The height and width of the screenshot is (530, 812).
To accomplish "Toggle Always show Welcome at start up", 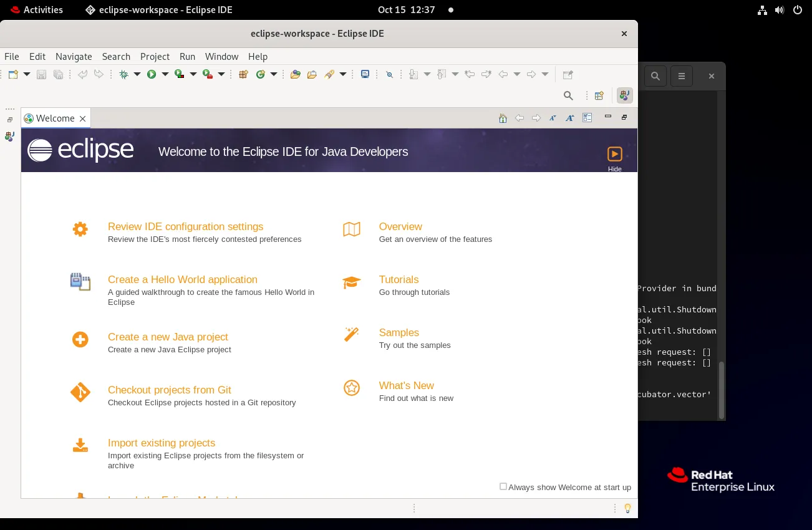I will coord(503,486).
